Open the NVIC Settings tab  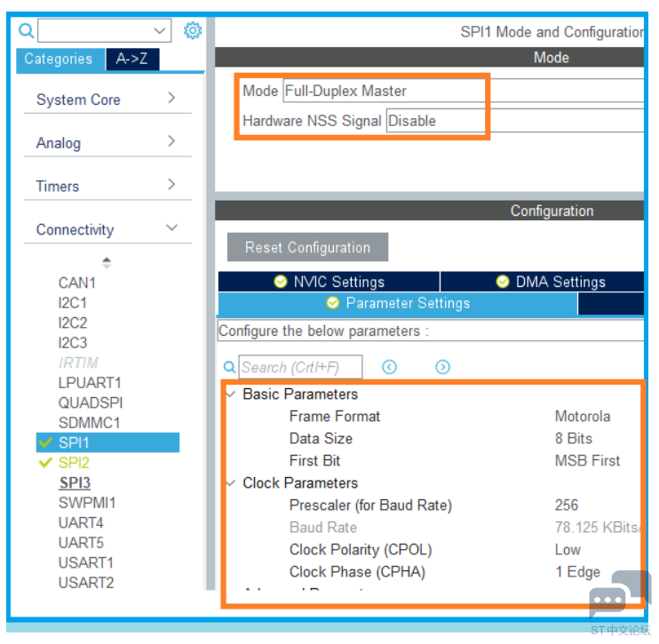[x=329, y=282]
